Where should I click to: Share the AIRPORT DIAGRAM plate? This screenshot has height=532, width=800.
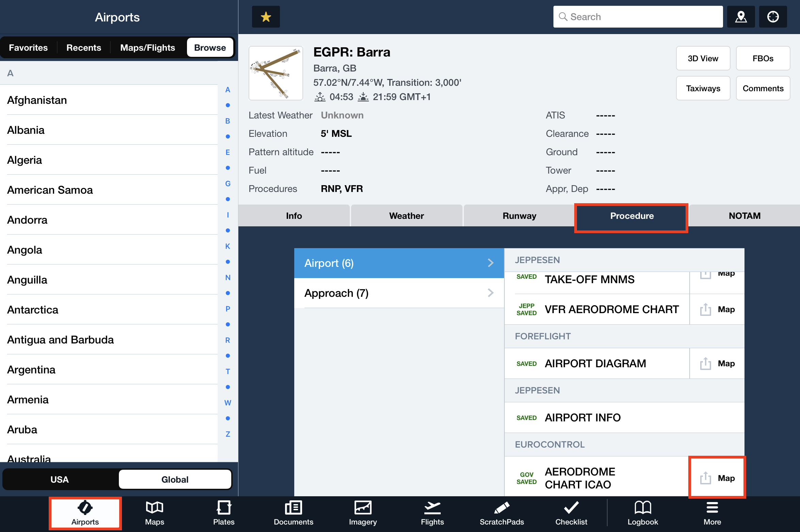point(705,364)
